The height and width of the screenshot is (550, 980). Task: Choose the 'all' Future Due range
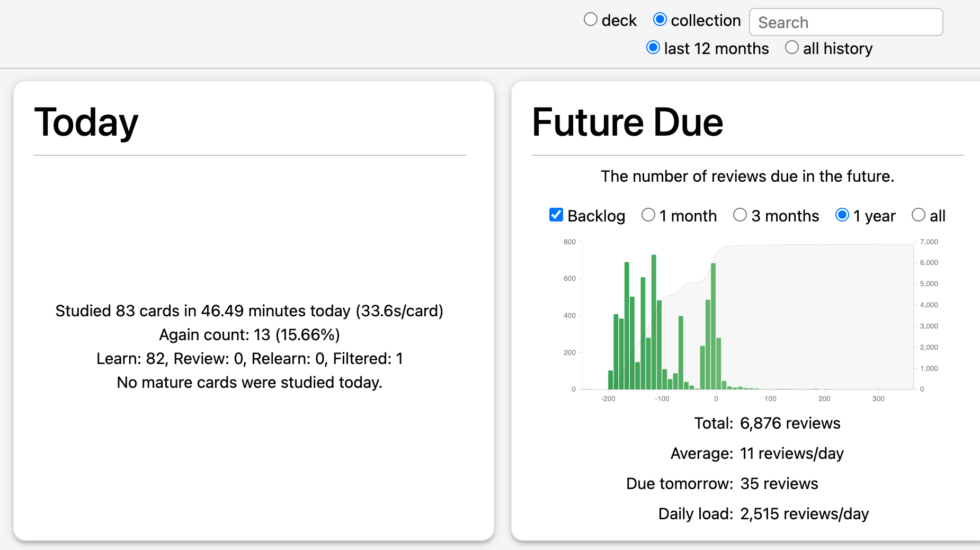(x=919, y=215)
